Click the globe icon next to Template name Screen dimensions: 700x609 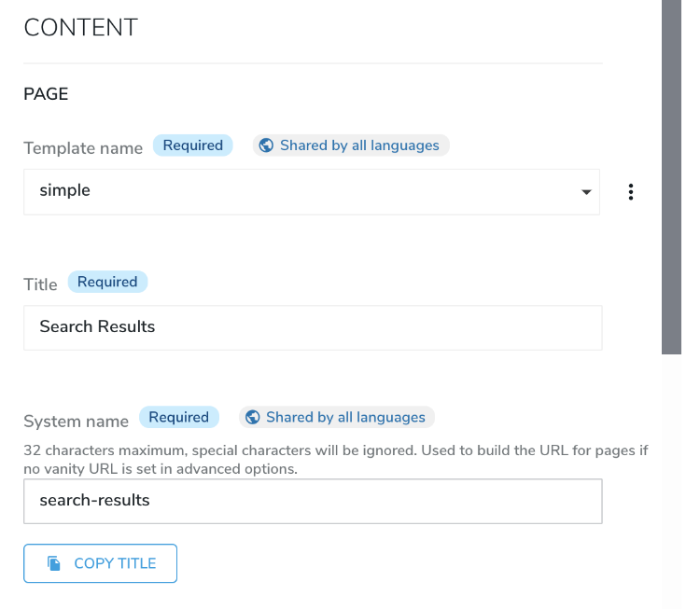(266, 145)
